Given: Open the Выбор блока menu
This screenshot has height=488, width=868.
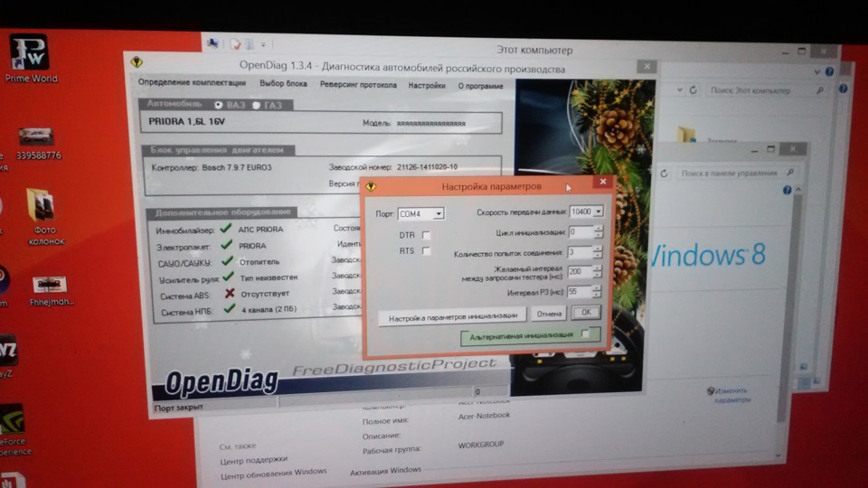Looking at the screenshot, I should coord(283,83).
